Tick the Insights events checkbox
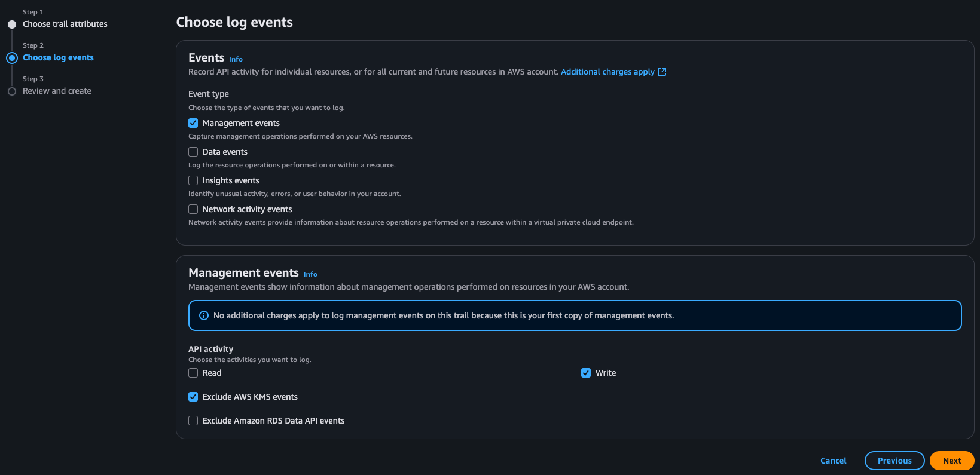This screenshot has height=475, width=980. pos(193,180)
